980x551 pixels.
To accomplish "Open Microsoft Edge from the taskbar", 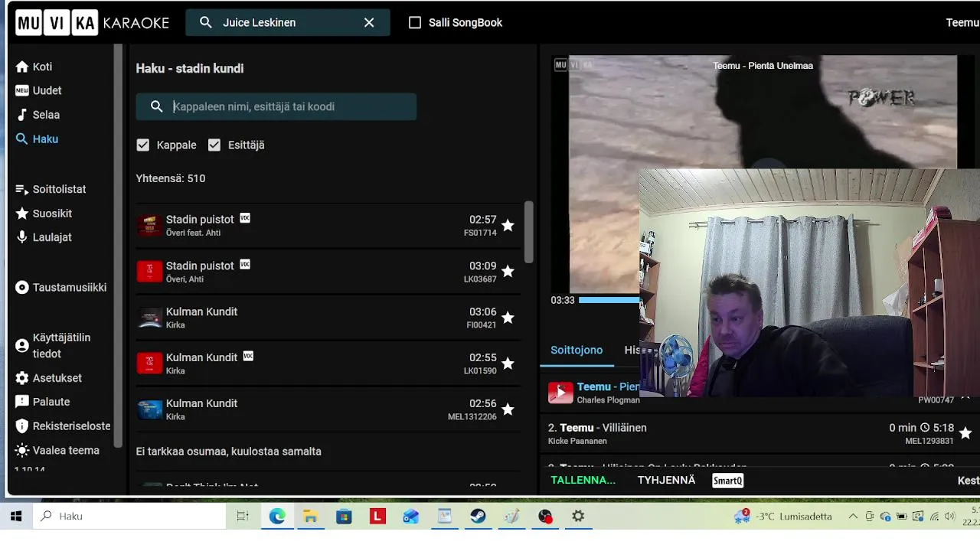I will click(x=276, y=517).
